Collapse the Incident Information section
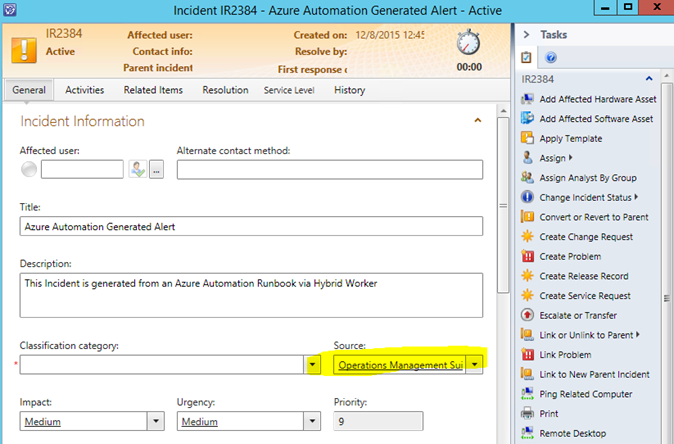The image size is (674, 444). 477,121
